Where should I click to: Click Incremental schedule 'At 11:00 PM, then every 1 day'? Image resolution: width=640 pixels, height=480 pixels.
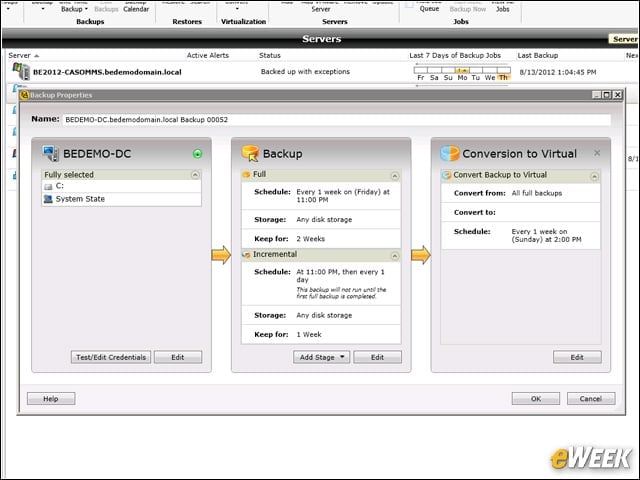tap(340, 276)
